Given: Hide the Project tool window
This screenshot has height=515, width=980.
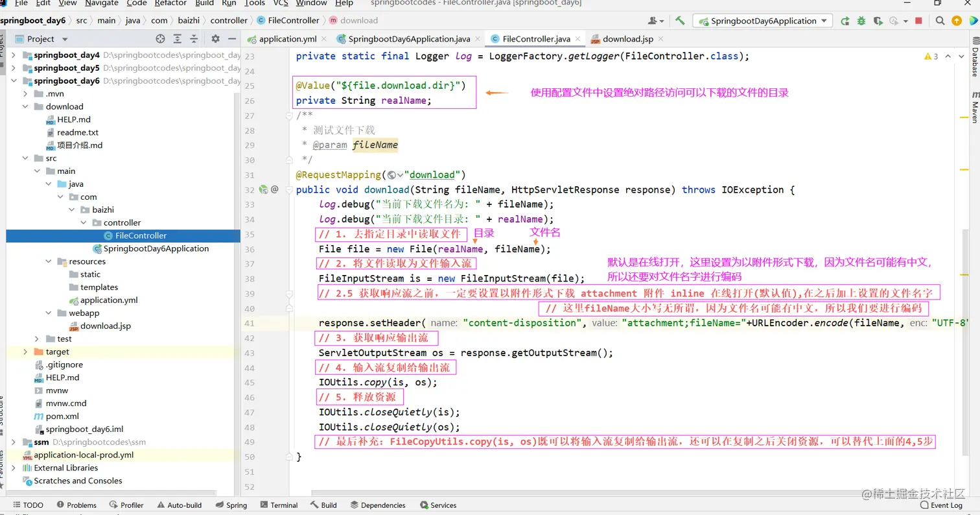Looking at the screenshot, I should 232,39.
